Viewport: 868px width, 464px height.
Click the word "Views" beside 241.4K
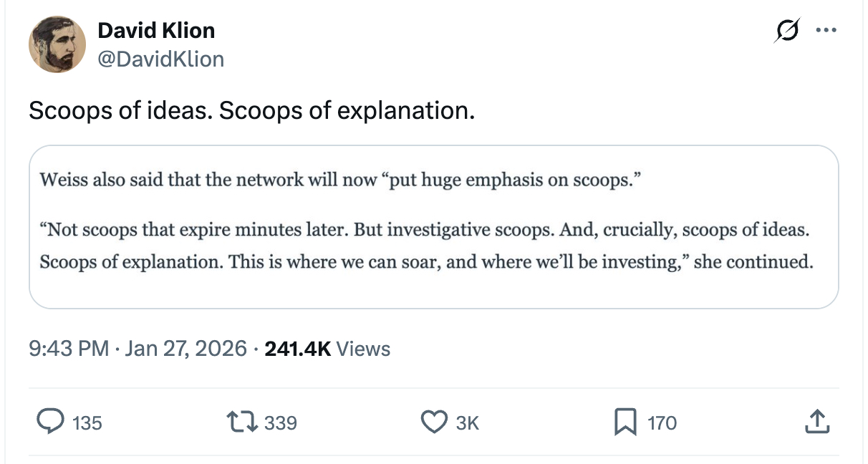363,349
